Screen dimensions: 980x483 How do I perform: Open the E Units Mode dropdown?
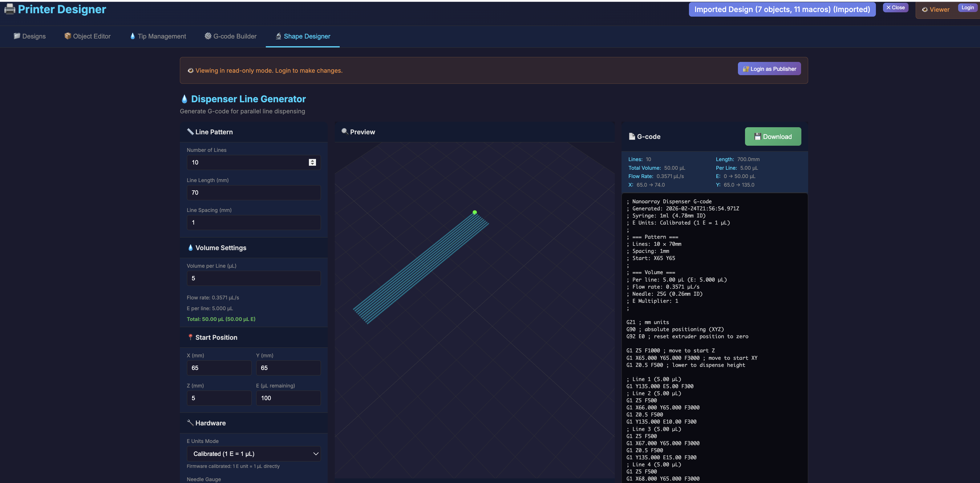(x=253, y=453)
